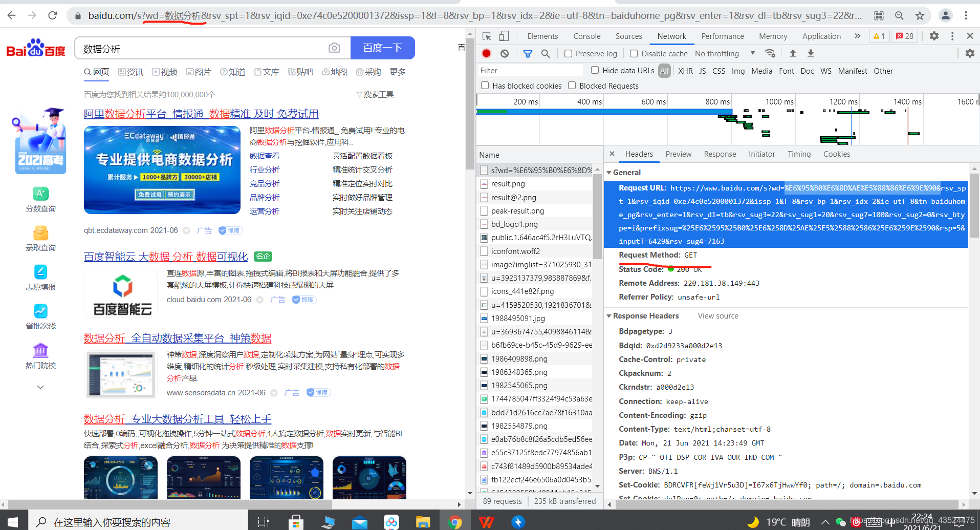The width and height of the screenshot is (980, 530).
Task: Switch to the Sources tab
Action: click(x=628, y=36)
